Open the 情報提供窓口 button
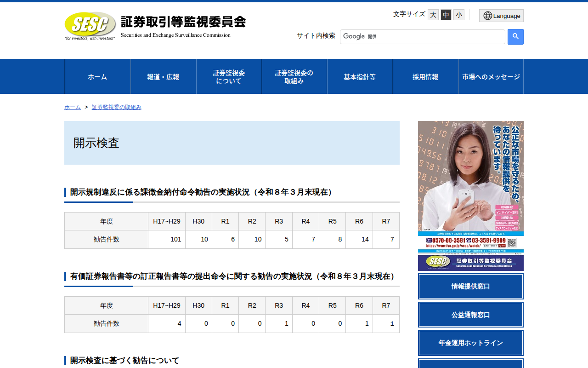Screen dimensions: 588x368 tap(471, 286)
